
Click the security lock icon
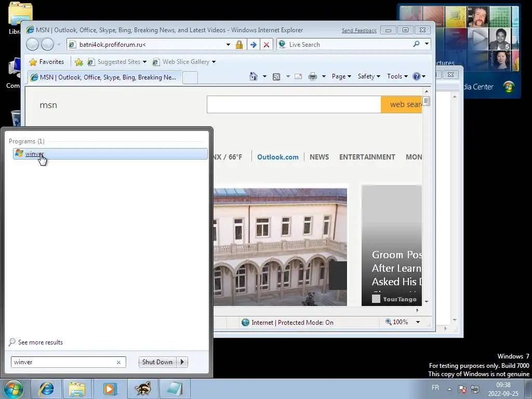click(x=239, y=45)
